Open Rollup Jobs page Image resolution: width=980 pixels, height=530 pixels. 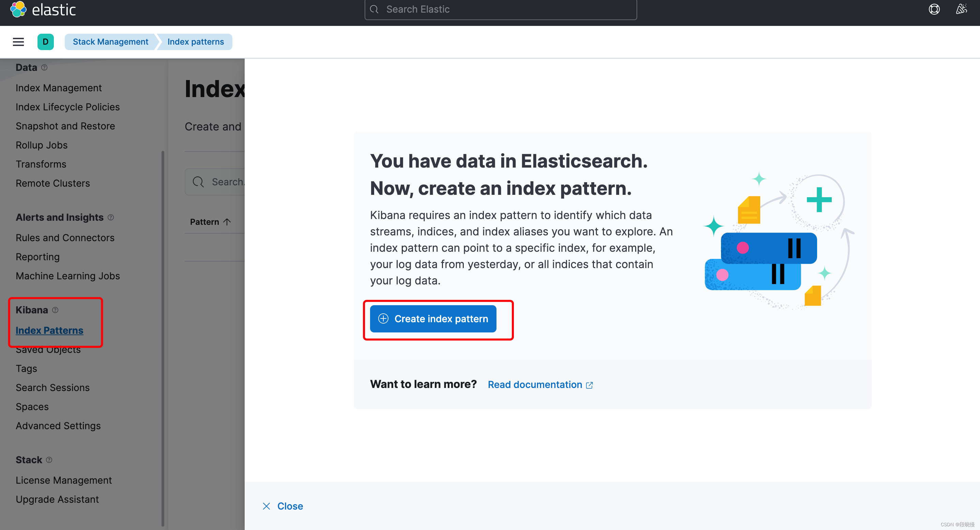tap(42, 145)
